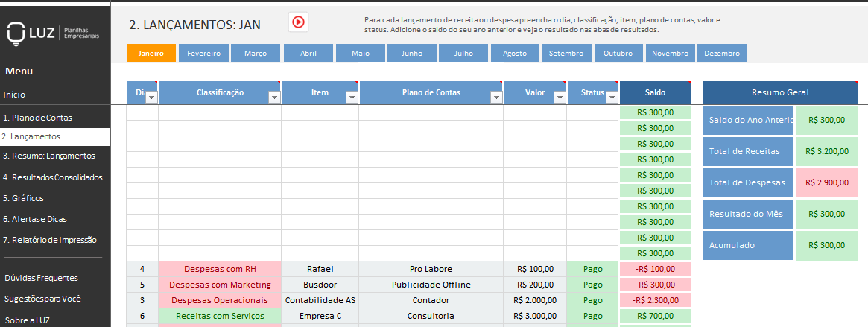Viewport: 868px width, 327px height.
Task: Click the Despesas com Marketing classification cell
Action: [219, 285]
